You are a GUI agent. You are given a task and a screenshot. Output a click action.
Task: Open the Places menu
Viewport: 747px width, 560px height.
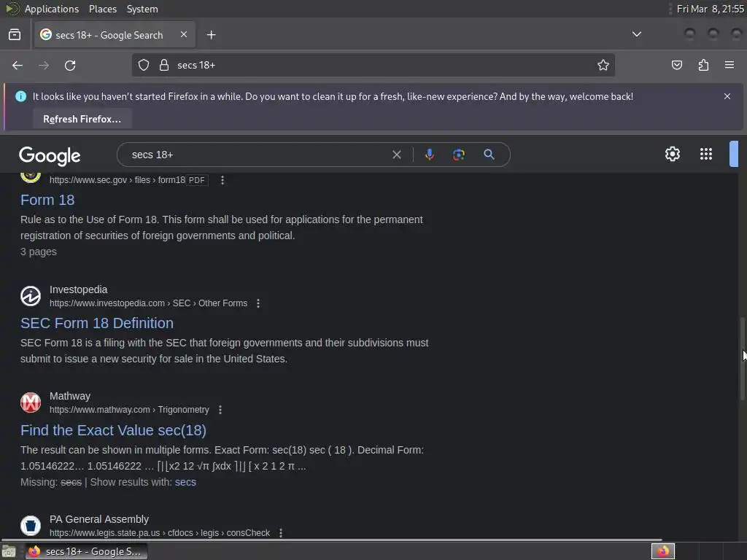point(102,9)
